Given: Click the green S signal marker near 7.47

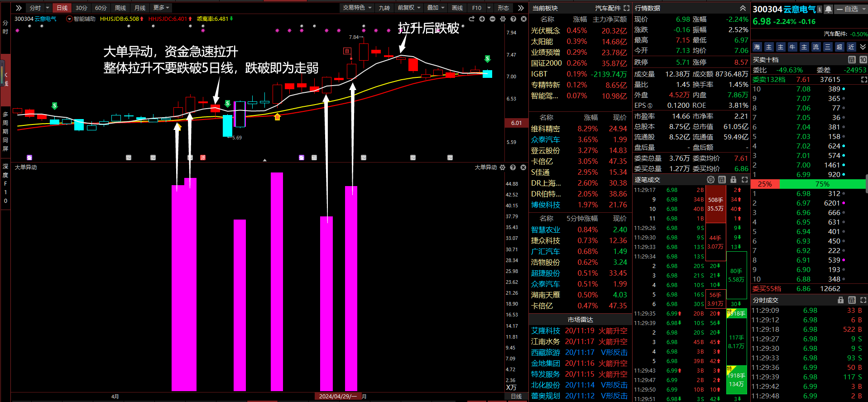Looking at the screenshot, I should (487, 59).
